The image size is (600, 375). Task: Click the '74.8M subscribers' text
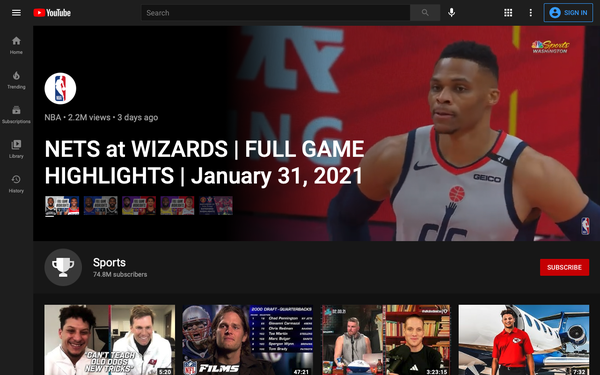[x=120, y=274]
